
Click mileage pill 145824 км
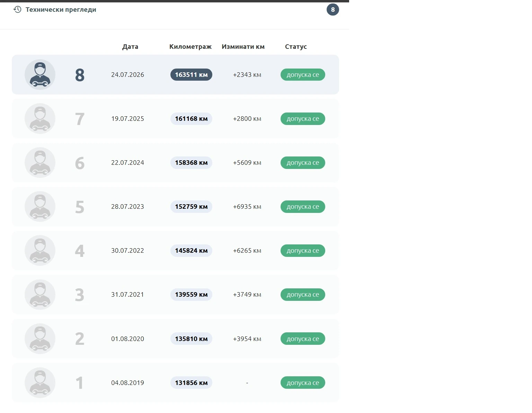[x=191, y=250]
